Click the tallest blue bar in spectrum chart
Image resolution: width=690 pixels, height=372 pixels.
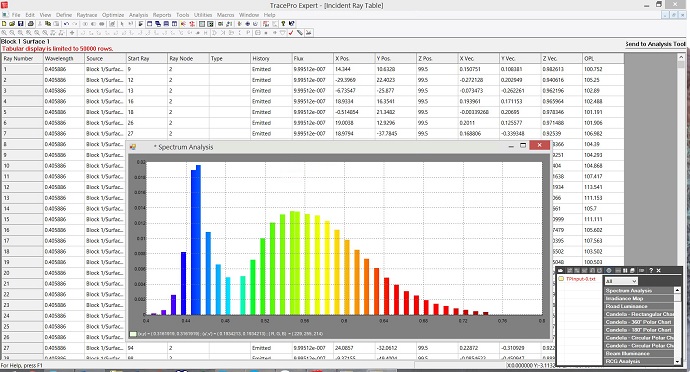(x=198, y=240)
